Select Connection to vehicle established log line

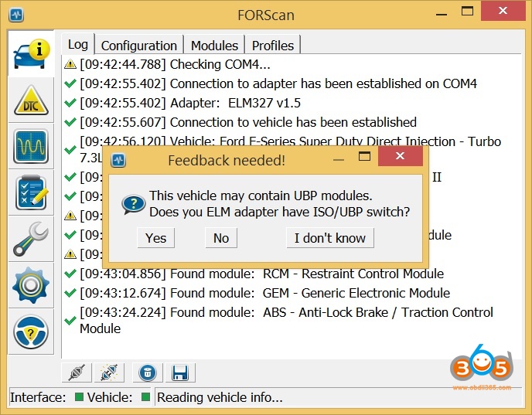click(248, 122)
